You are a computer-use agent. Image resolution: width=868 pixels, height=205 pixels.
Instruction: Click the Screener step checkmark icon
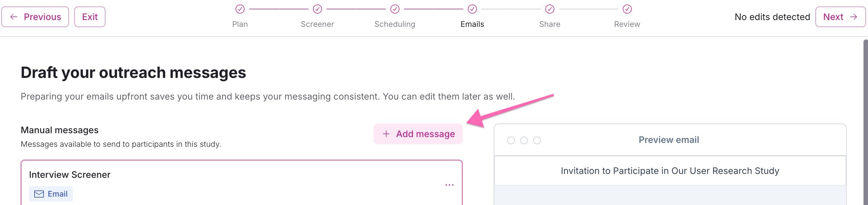tap(318, 9)
